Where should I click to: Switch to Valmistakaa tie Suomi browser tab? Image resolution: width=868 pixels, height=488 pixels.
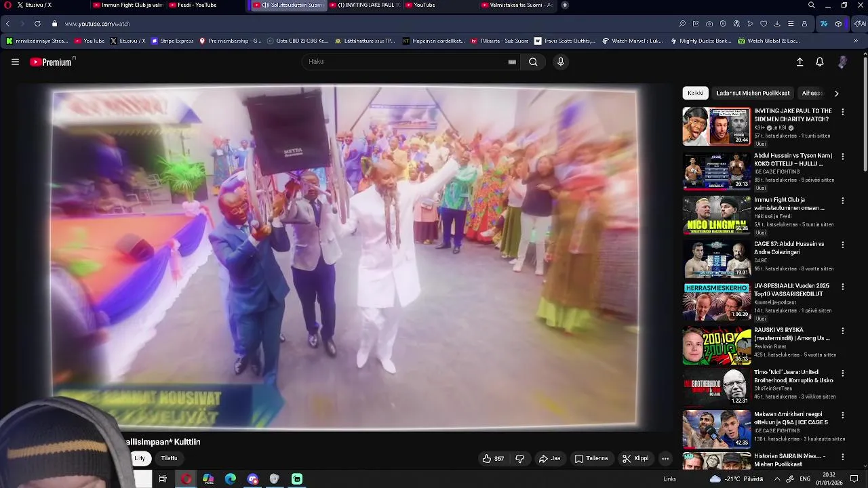coord(519,5)
